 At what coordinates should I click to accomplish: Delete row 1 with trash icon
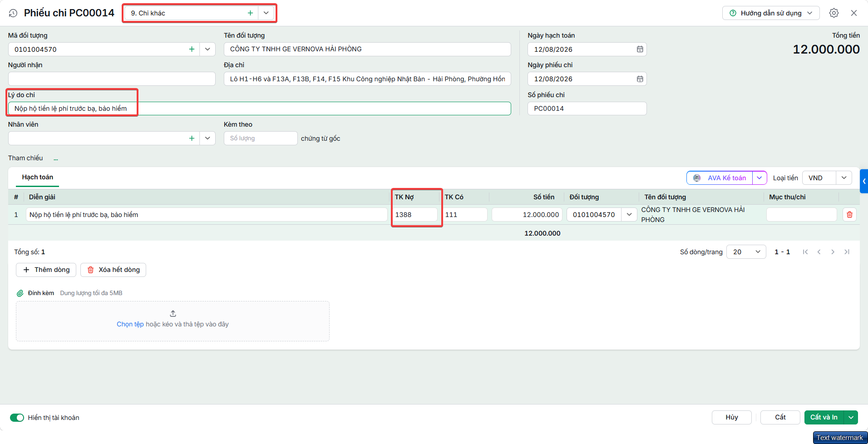coord(849,214)
